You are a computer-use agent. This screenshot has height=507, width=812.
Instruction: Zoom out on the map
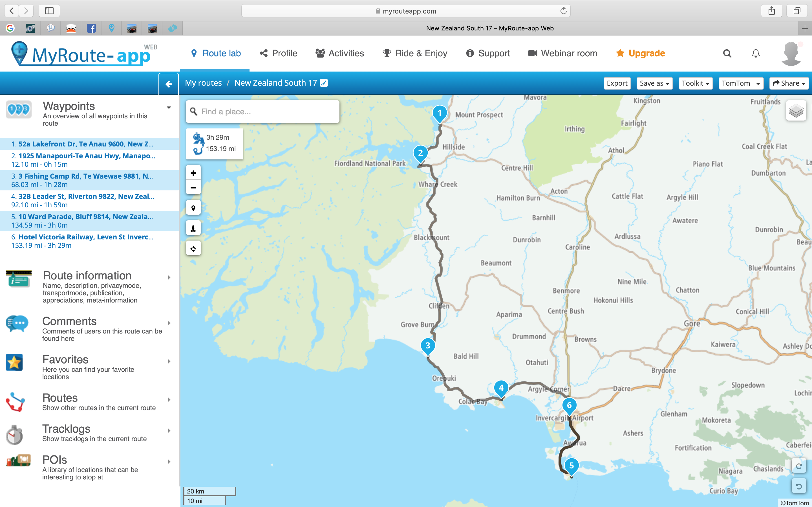[x=193, y=188]
